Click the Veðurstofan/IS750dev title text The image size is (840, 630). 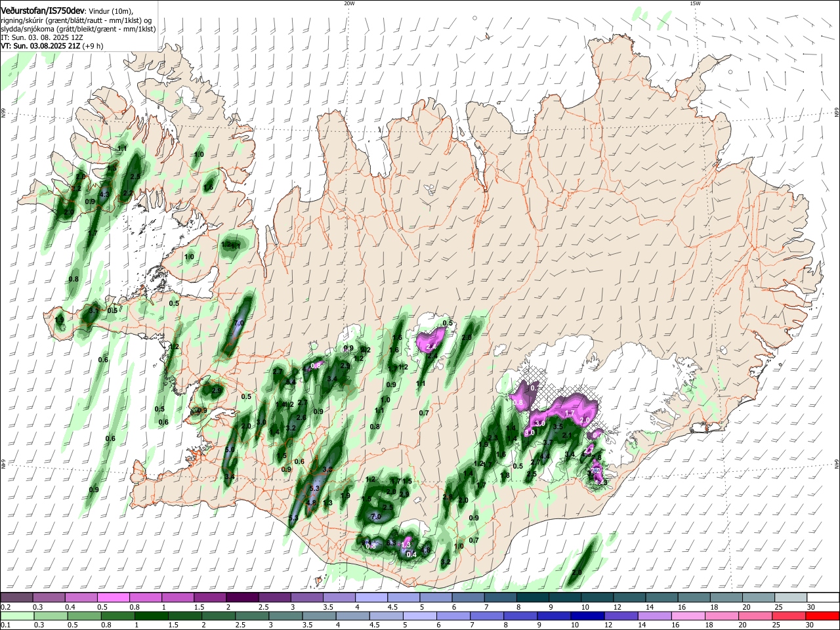tap(43, 10)
